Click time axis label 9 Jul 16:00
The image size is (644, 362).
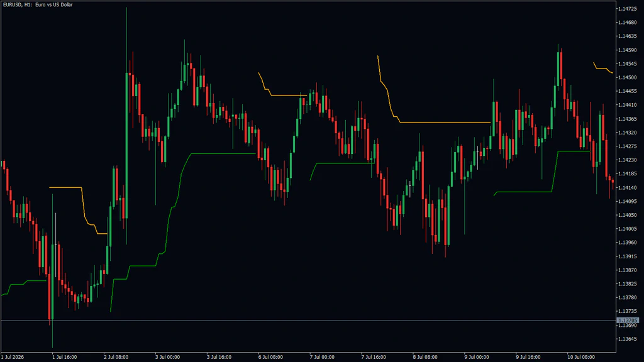click(528, 357)
